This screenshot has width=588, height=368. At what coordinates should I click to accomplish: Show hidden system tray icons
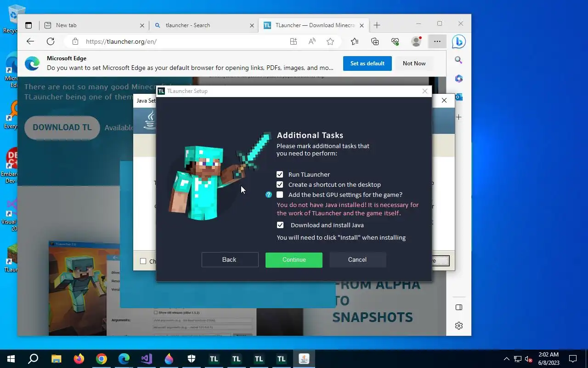[506, 359]
